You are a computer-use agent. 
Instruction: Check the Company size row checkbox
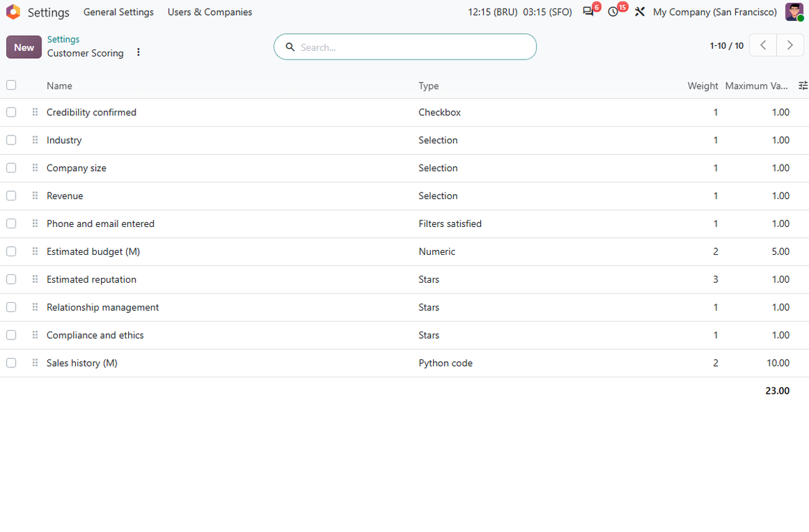point(11,168)
